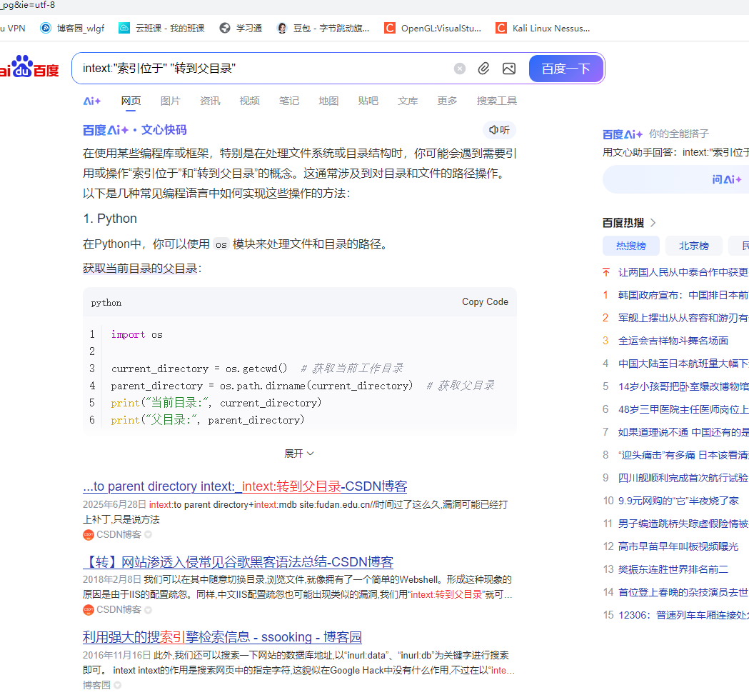
Task: Click the 问AI+ button
Action: click(727, 180)
